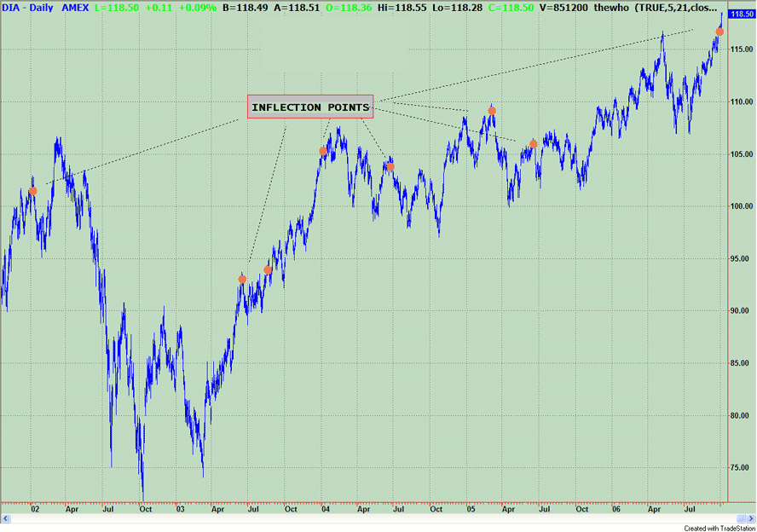Click the orange inflection dot near 117 top right
Image resolution: width=757 pixels, height=532 pixels.
[x=719, y=32]
